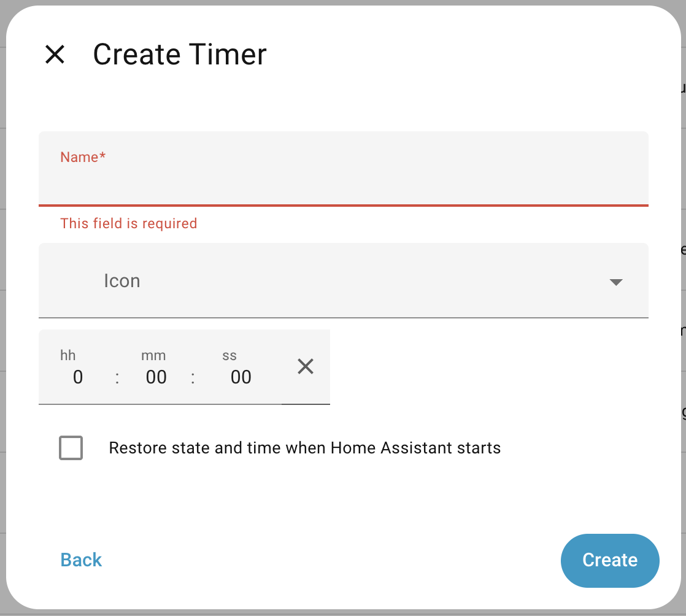The height and width of the screenshot is (616, 686).
Task: Select the hours value field
Action: click(77, 377)
